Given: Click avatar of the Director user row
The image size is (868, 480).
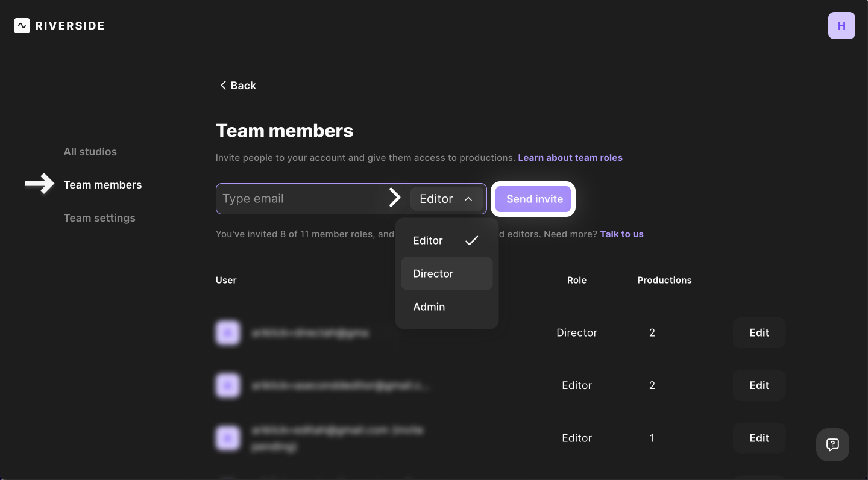Looking at the screenshot, I should click(x=228, y=332).
